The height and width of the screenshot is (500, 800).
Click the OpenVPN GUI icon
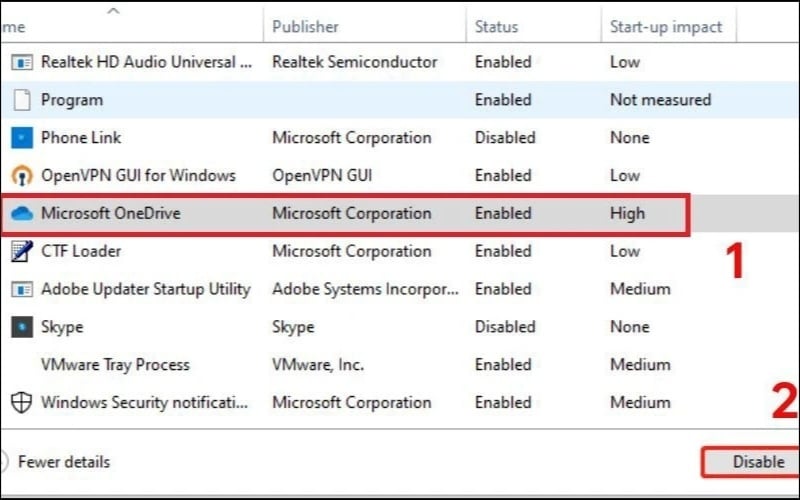click(21, 176)
